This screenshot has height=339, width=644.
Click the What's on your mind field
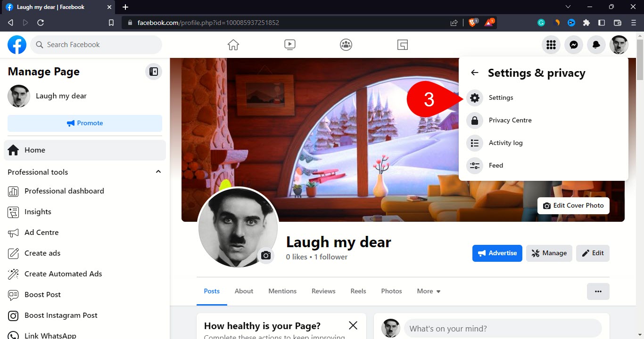click(x=503, y=328)
